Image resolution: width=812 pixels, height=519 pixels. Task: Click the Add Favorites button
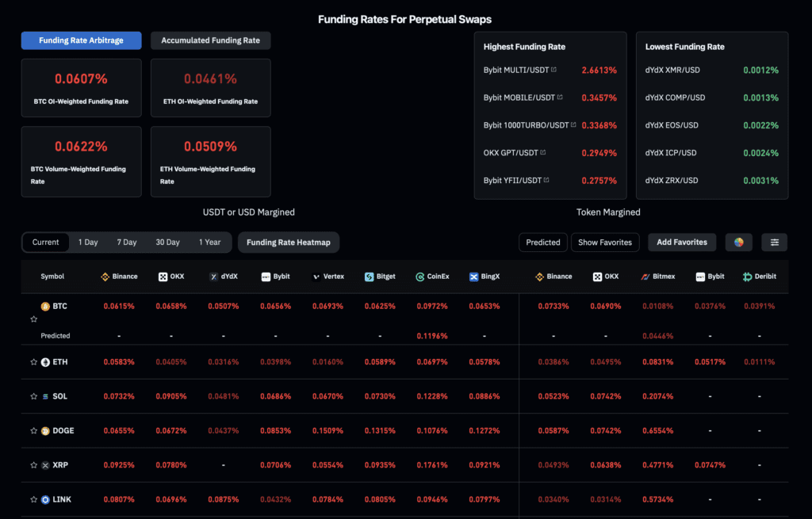pyautogui.click(x=681, y=242)
